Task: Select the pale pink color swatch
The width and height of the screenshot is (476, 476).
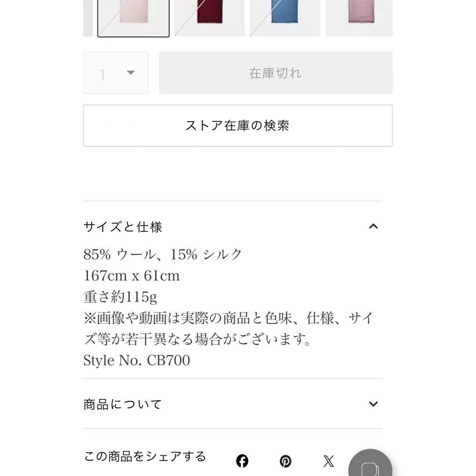Action: (x=133, y=18)
